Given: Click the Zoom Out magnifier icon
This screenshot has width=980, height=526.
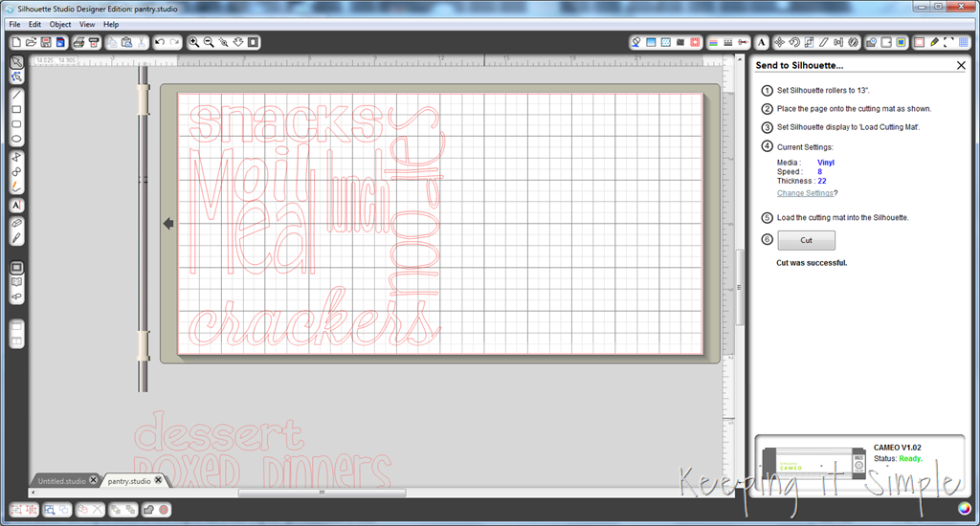Looking at the screenshot, I should coord(209,42).
